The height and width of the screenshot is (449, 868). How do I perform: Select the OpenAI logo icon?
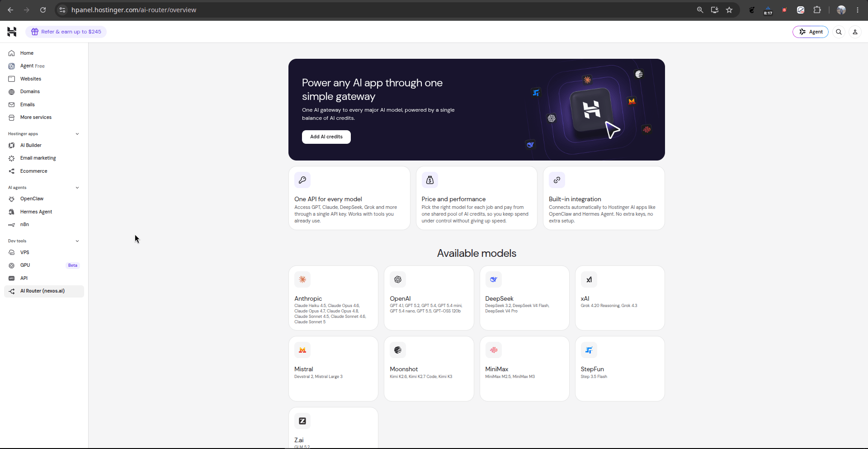pyautogui.click(x=398, y=279)
